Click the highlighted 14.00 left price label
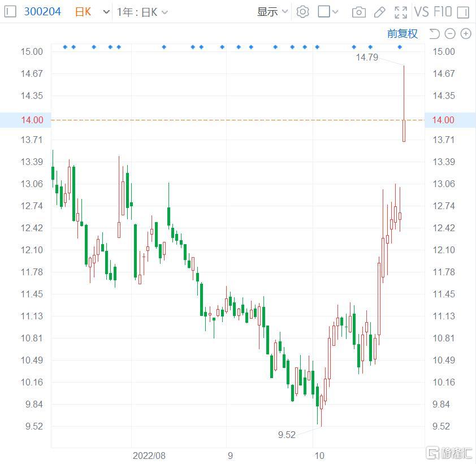This screenshot has width=476, height=464. (32, 120)
